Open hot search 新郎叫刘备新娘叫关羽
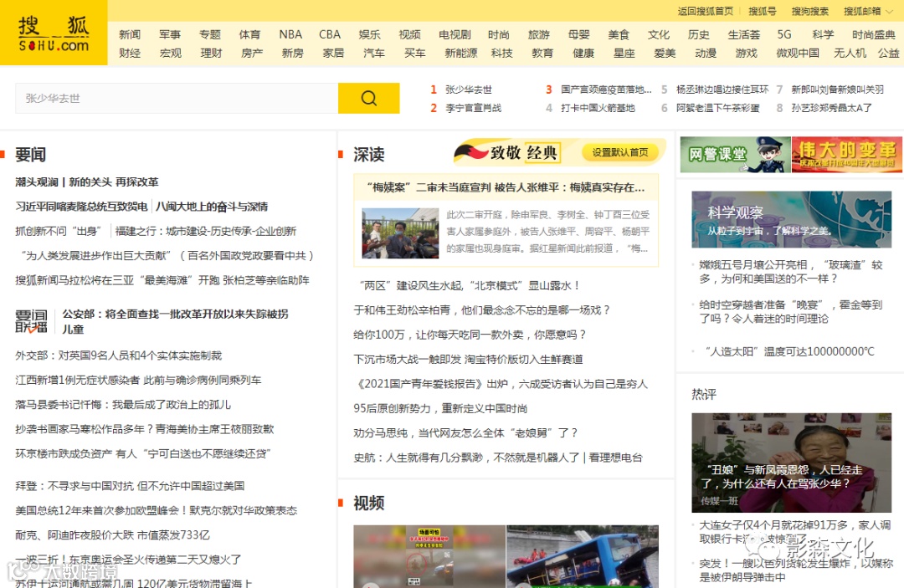The height and width of the screenshot is (588, 904). point(837,89)
